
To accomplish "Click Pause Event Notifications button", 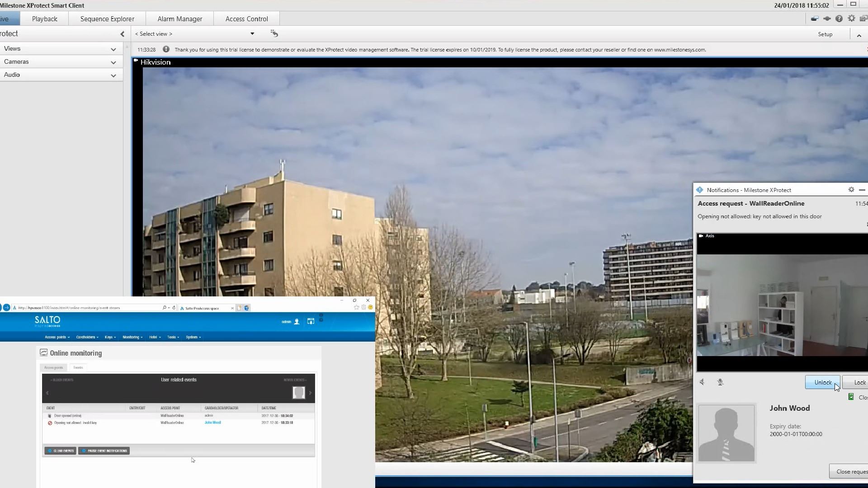I will click(x=104, y=450).
